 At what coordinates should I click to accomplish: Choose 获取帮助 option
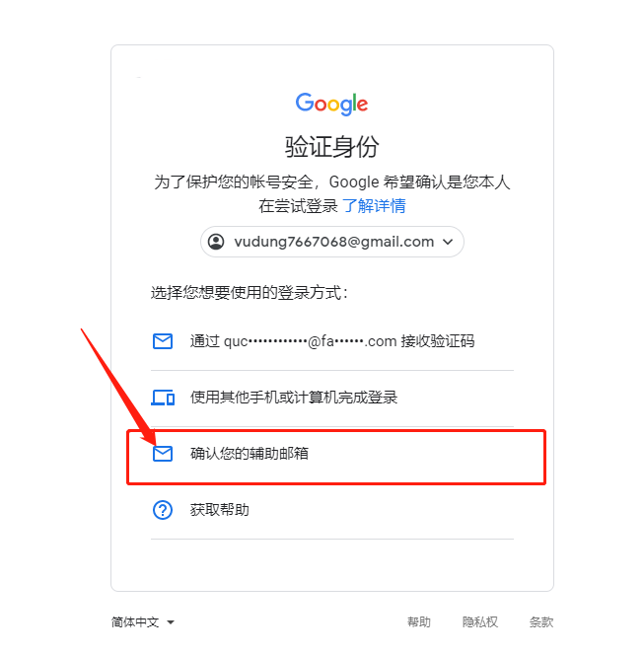(x=332, y=510)
